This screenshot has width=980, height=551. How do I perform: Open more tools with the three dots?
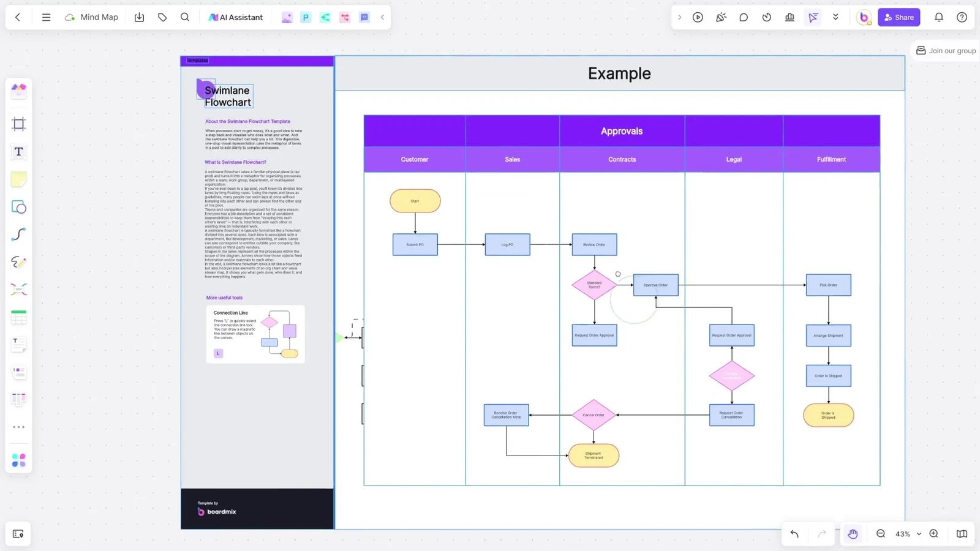tap(19, 427)
